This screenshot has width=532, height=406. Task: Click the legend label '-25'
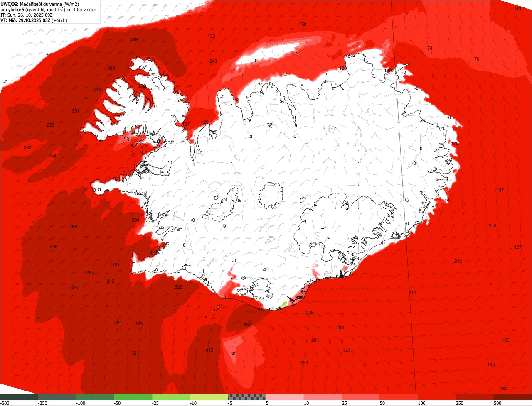pyautogui.click(x=155, y=403)
